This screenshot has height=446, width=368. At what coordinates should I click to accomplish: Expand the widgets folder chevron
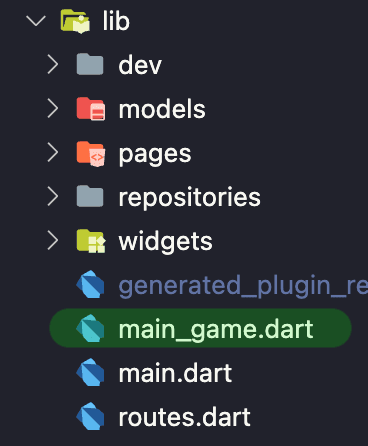point(53,241)
